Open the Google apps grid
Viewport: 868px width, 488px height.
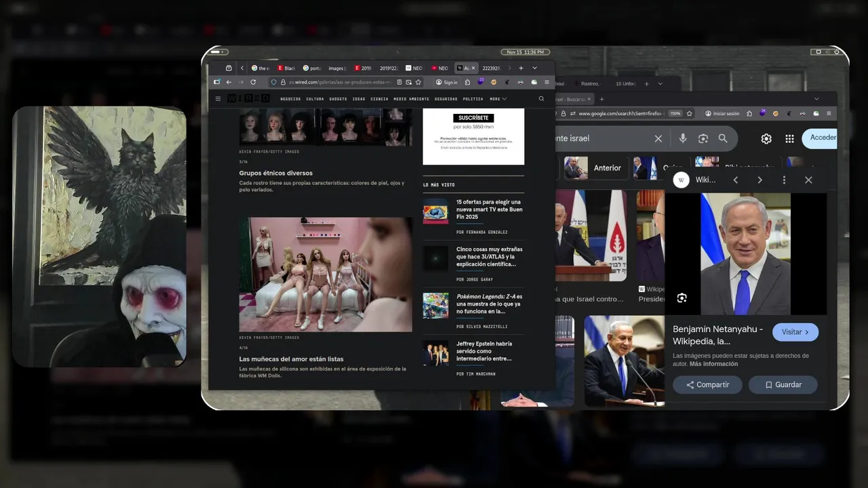(x=789, y=138)
